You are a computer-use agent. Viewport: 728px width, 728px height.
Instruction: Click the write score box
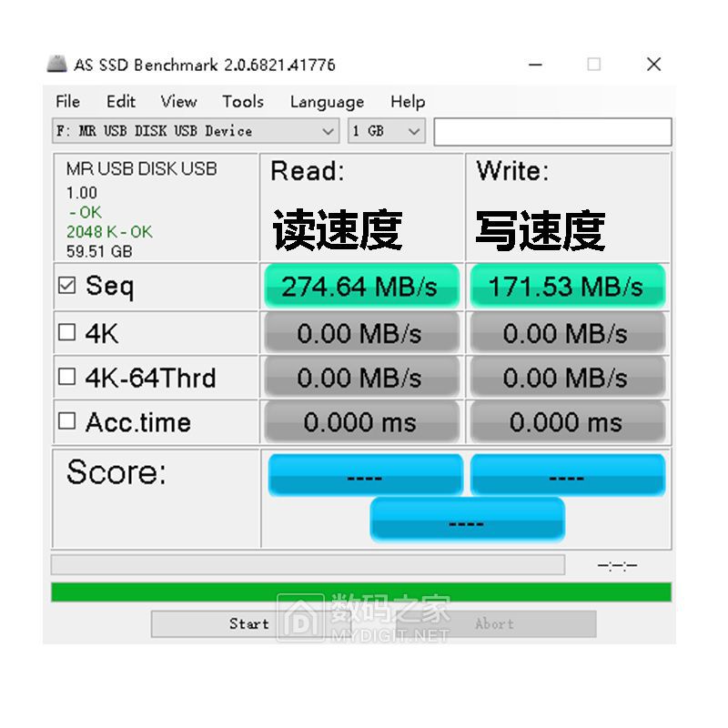(568, 475)
